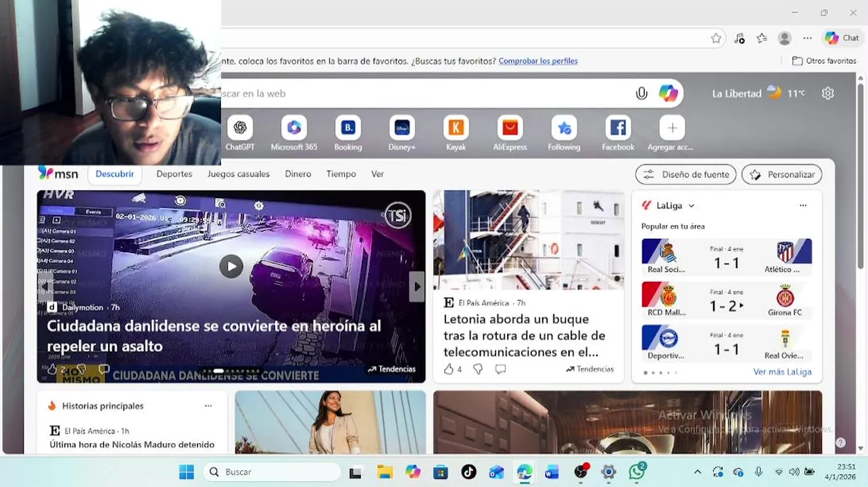The image size is (868, 487).
Task: Open the Real Sociedad vs Atlético match
Action: pos(727,257)
